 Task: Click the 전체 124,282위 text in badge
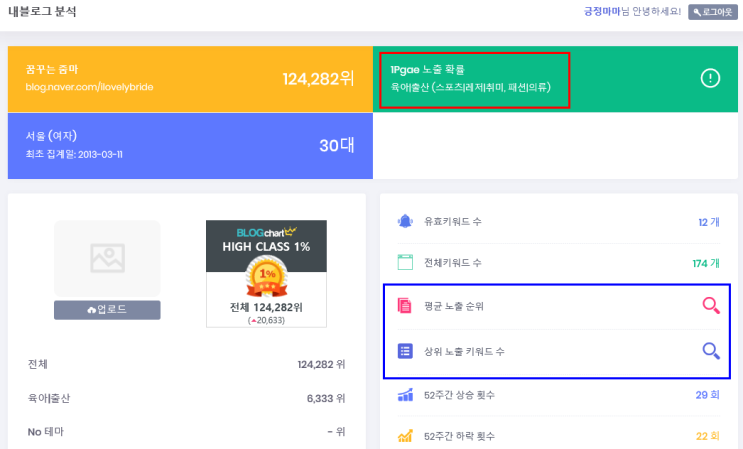coord(266,307)
